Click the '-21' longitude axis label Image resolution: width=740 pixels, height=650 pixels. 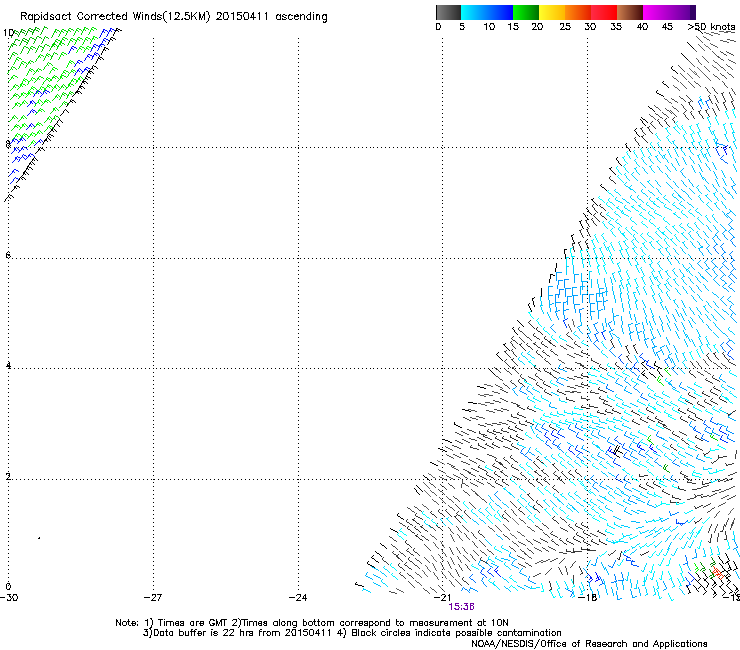(443, 597)
